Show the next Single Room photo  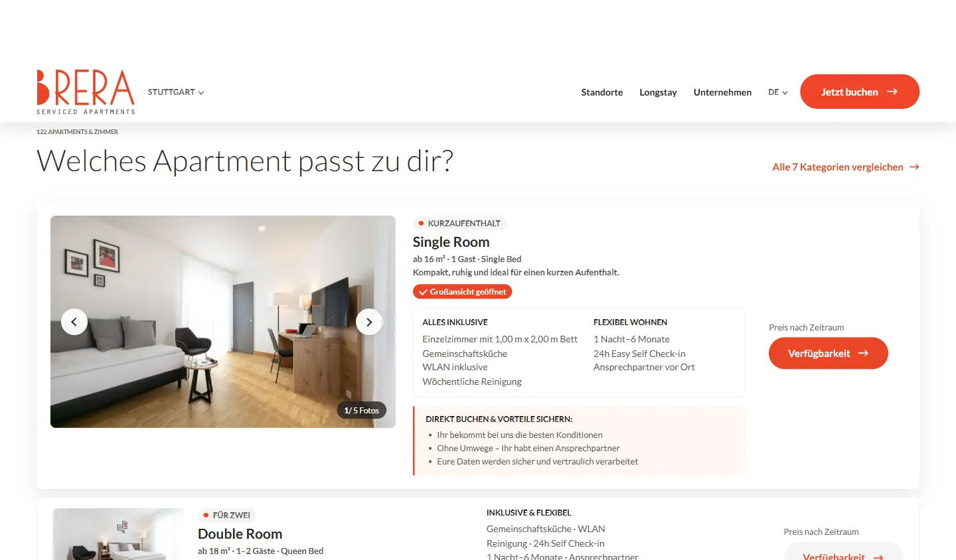coord(369,322)
